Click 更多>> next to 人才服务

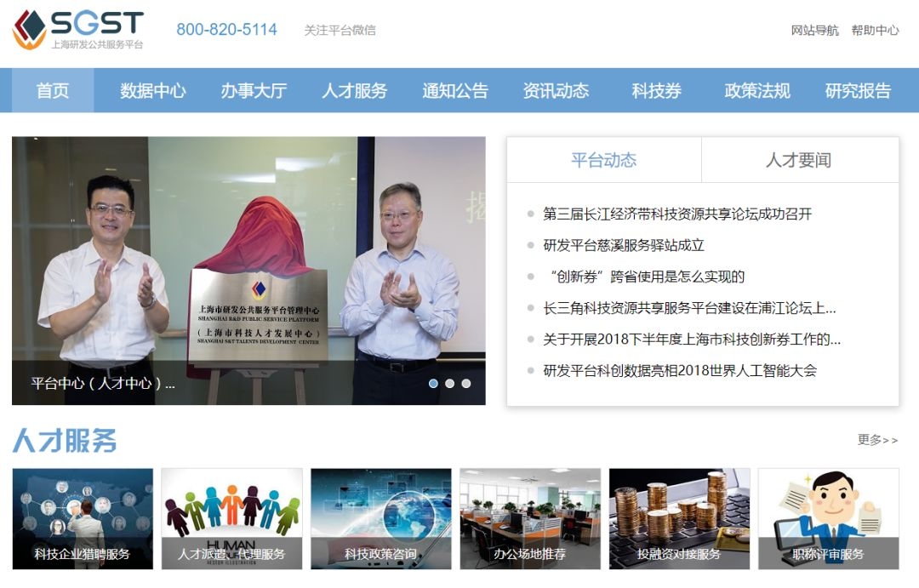coord(877,440)
